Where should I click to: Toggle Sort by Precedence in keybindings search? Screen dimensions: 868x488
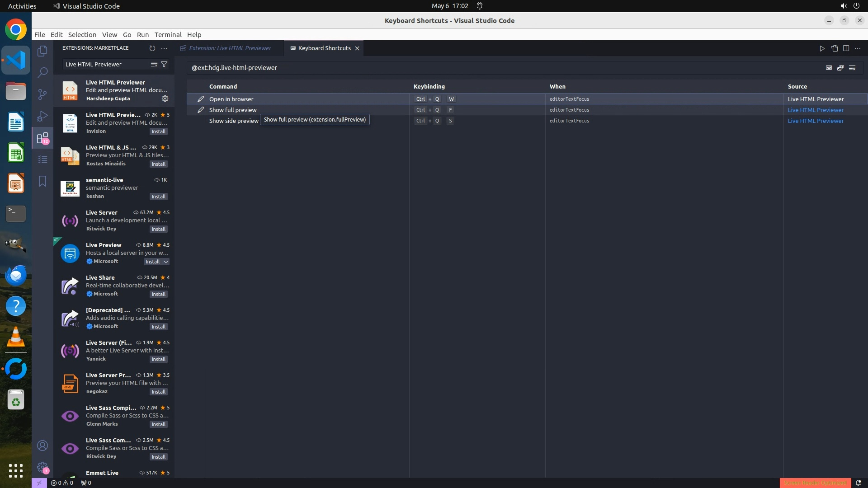click(840, 68)
